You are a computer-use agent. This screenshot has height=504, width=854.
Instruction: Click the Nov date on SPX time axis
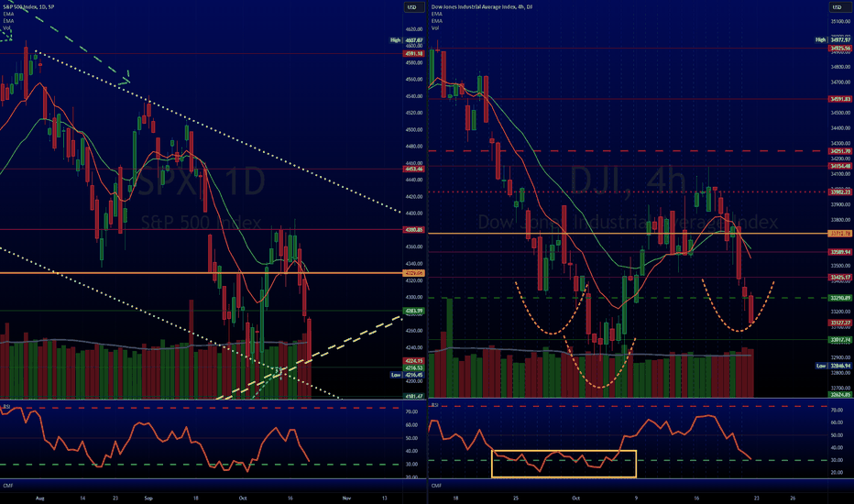[346, 498]
